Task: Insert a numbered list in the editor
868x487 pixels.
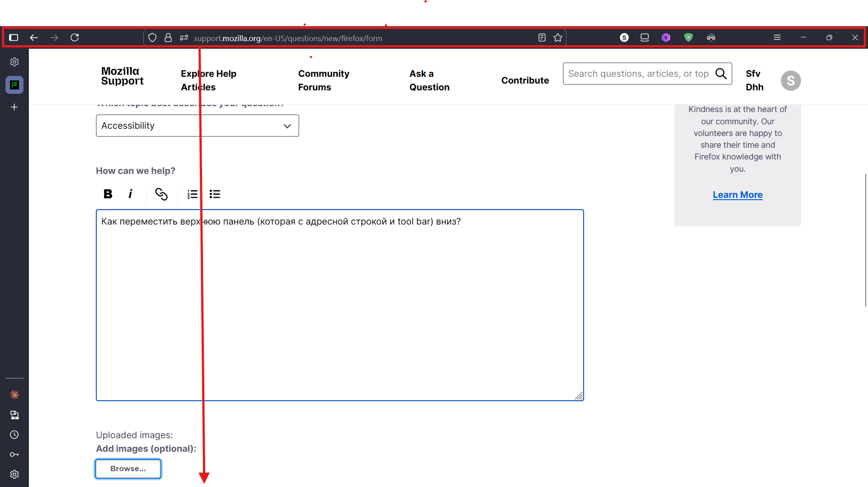Action: click(x=192, y=194)
